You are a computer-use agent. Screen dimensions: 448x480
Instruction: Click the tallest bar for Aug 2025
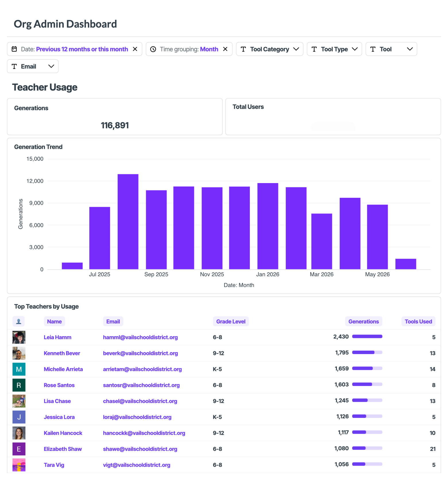(x=128, y=222)
